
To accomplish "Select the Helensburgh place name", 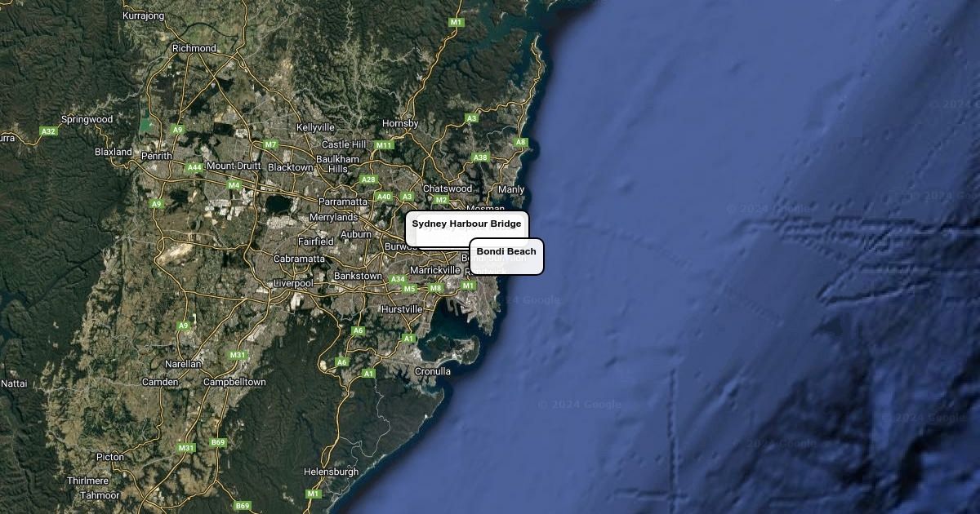I will (331, 472).
